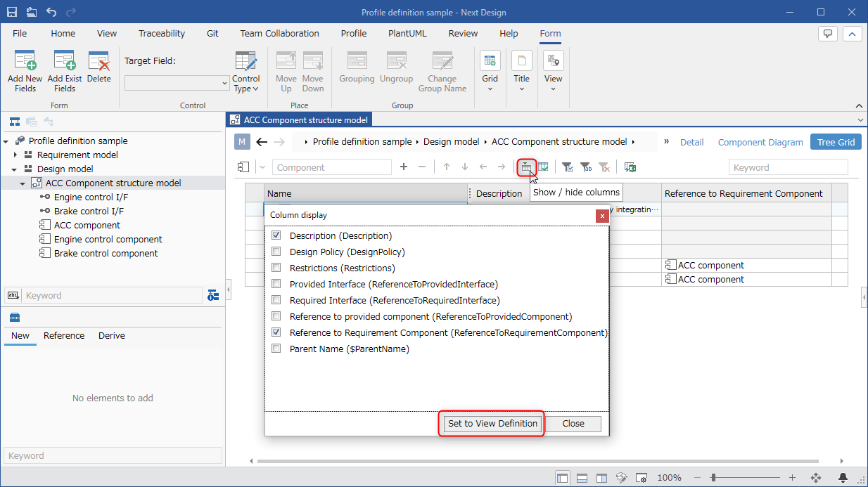Click the first layout icon in status bar

coord(563,478)
